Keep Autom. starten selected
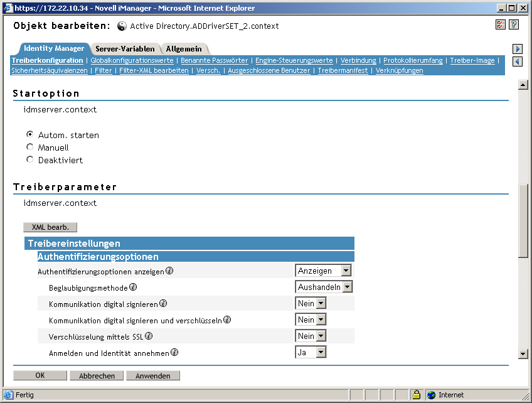Image resolution: width=532 pixels, height=403 pixels. coord(29,134)
